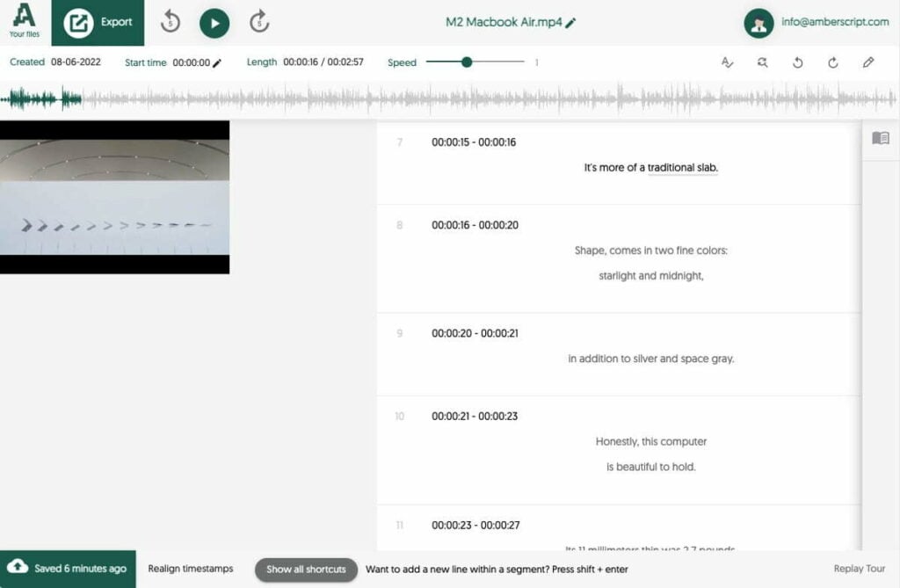Viewport: 900px width, 588px height.
Task: Skip forward 5 seconds
Action: (x=259, y=22)
